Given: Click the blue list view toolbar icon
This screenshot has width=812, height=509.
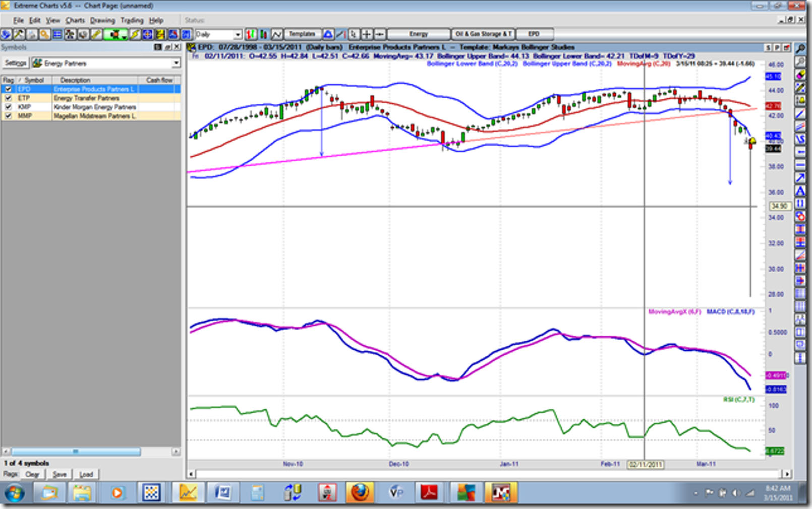Looking at the screenshot, I should pyautogui.click(x=57, y=34).
